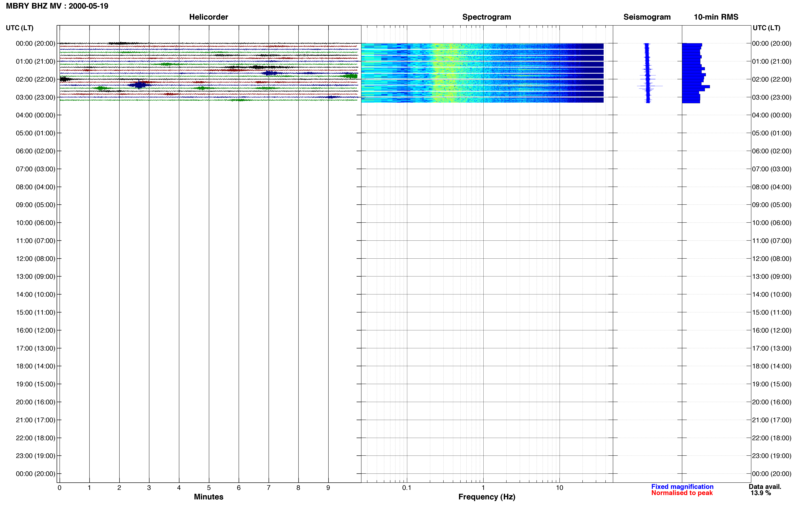The height and width of the screenshot is (508, 812).
Task: Click the 0 tick on the Minutes axis
Action: (x=59, y=488)
